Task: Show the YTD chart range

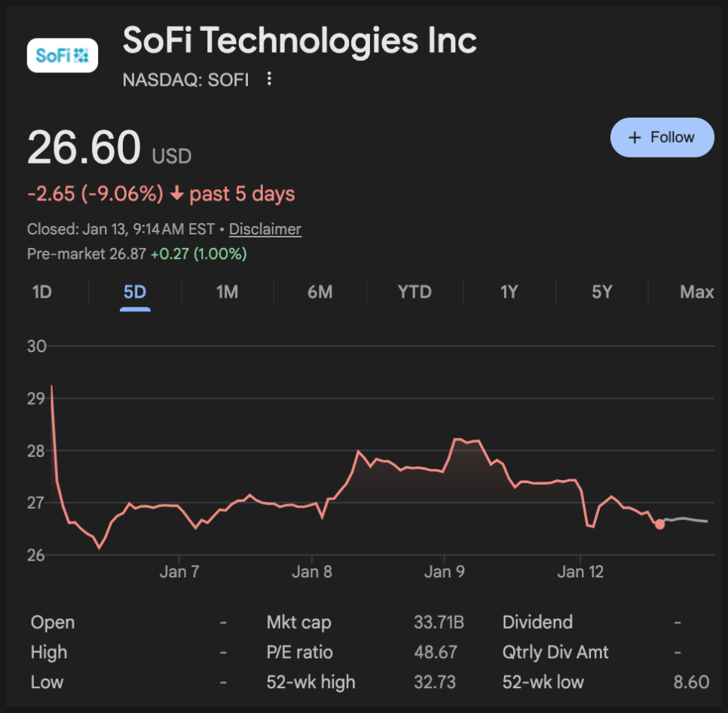Action: click(x=414, y=292)
